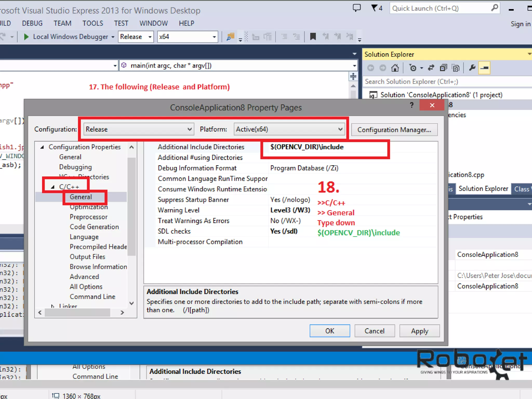
Task: Open the TOOLS menu
Action: coord(93,23)
